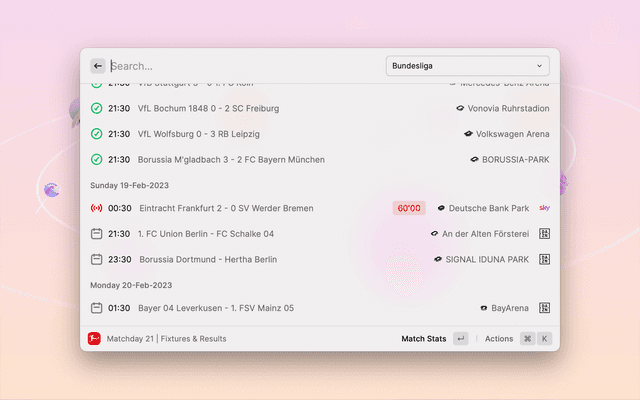Click the completed checkmark for VfL Bochum match
Image resolution: width=640 pixels, height=400 pixels.
click(x=97, y=108)
